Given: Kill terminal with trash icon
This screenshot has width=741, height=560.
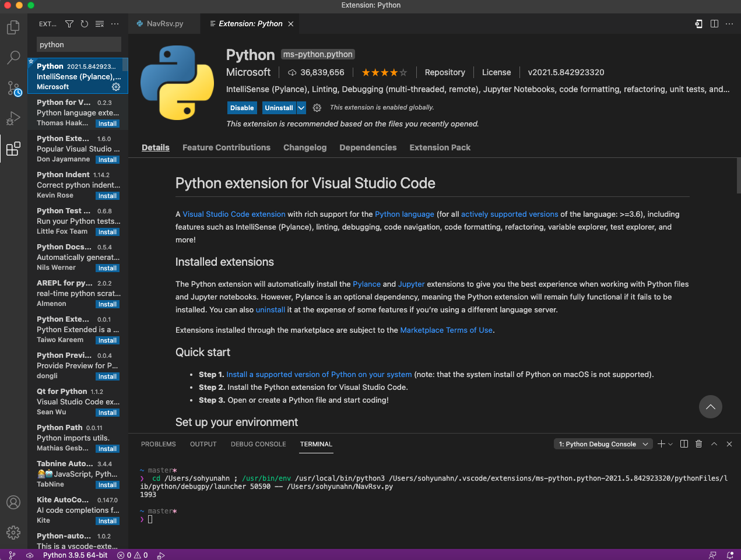Looking at the screenshot, I should pos(699,444).
